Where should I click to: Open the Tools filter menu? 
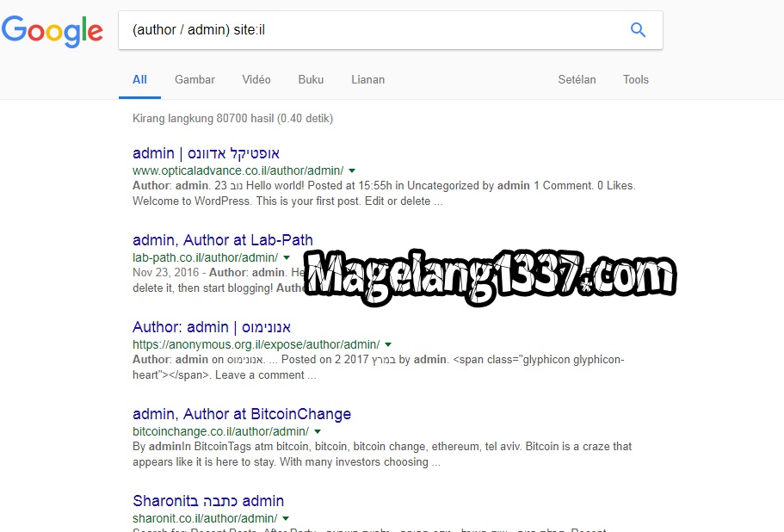pyautogui.click(x=635, y=79)
